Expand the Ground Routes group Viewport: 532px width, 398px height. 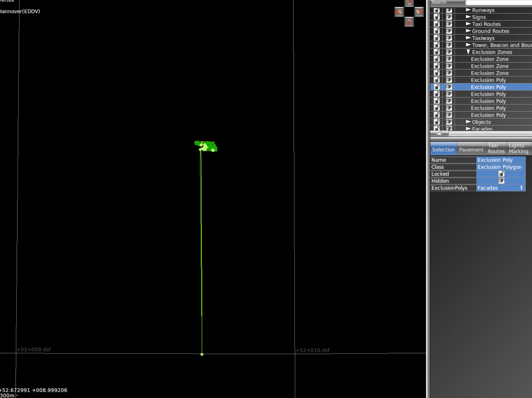point(468,31)
